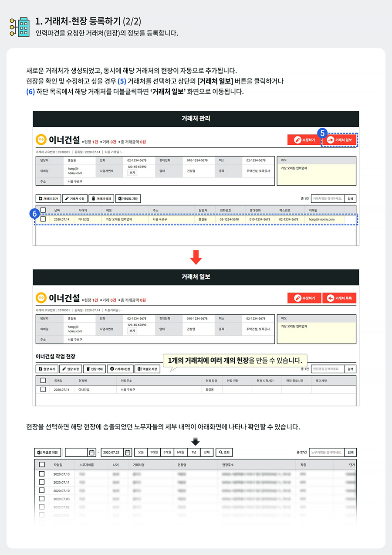Click the 거래처 삭제 trash button
Screen dimensions: 392x555
point(101,198)
